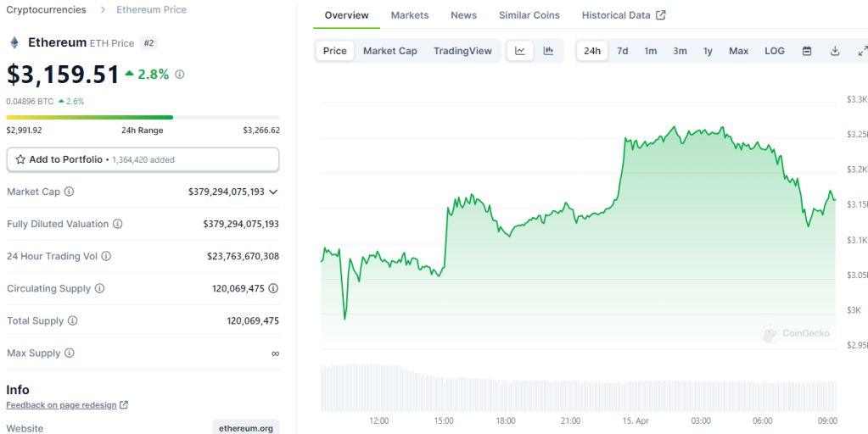Click the info icon next to Market Cap

point(70,192)
